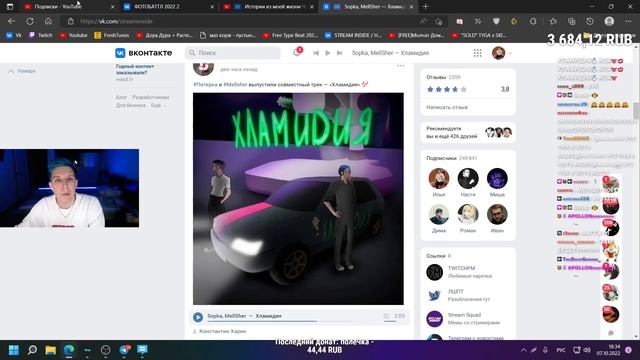Open subscriber Миша's avatar
Viewport: 640px width, 360px height.
497,178
